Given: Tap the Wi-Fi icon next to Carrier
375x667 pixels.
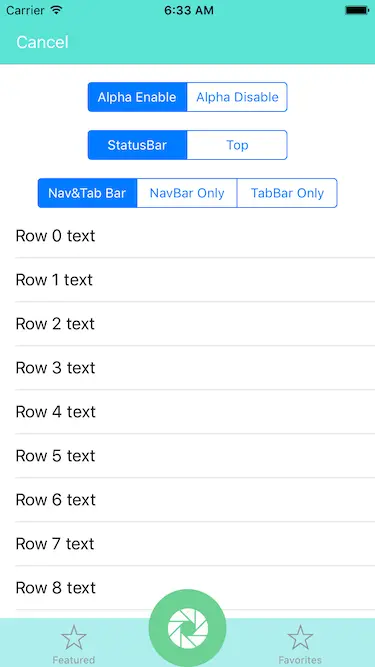Looking at the screenshot, I should pyautogui.click(x=56, y=10).
